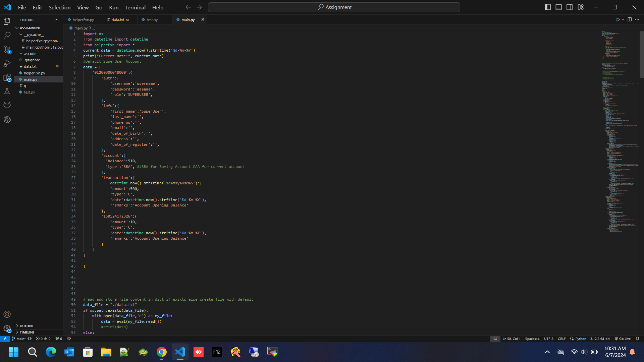Screen dimensions: 644x362
Task: Open the Accounts icon in activity bar
Action: point(7,314)
